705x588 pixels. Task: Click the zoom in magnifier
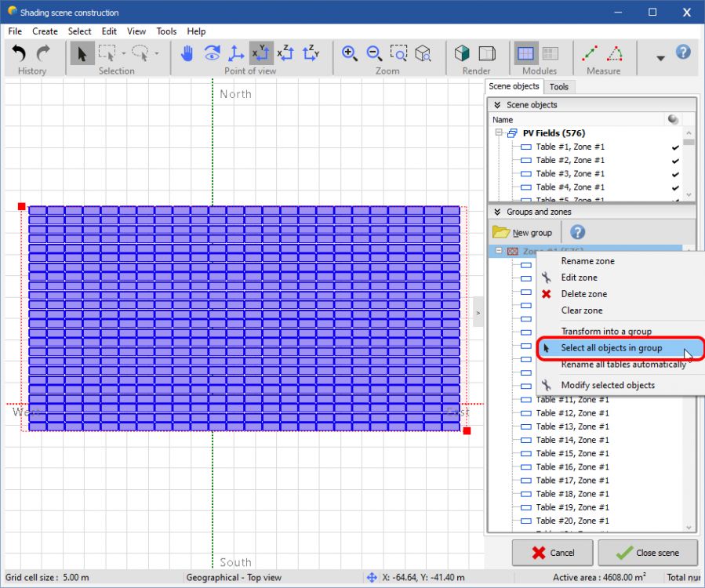(350, 53)
